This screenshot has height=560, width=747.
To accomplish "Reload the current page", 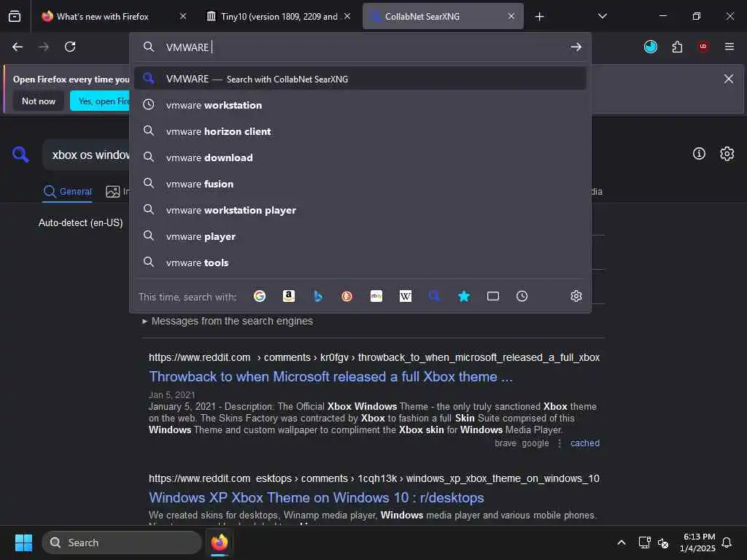I will (70, 47).
